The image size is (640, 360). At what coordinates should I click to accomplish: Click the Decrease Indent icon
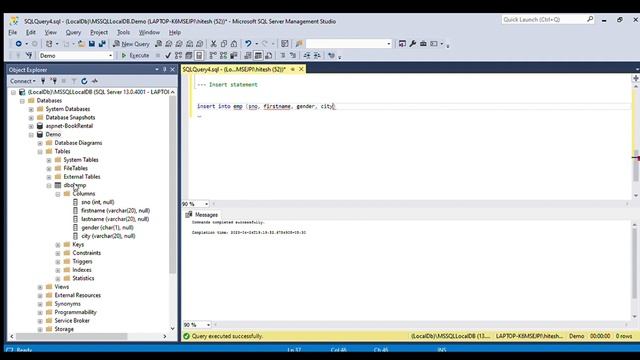click(x=307, y=56)
